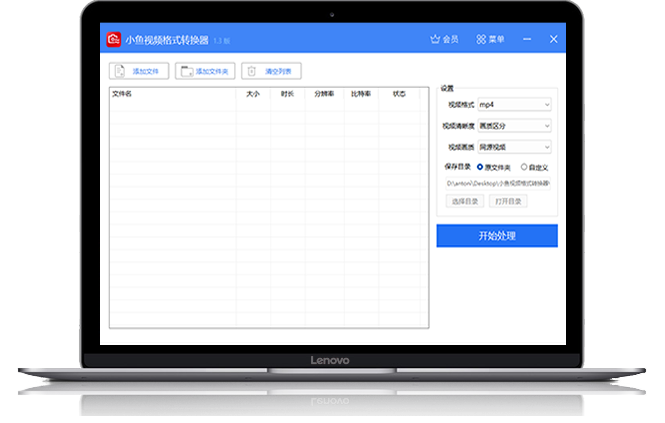Click the 添加文件夹 add folder button

(x=204, y=71)
